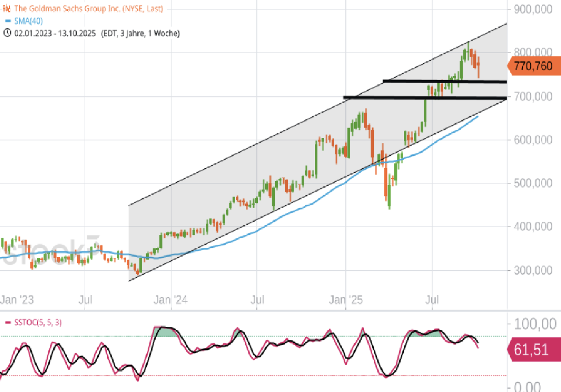The image size is (561, 392).
Task: Click the date range 02.01.2023 - 13.10.2025 text
Action: coord(55,33)
